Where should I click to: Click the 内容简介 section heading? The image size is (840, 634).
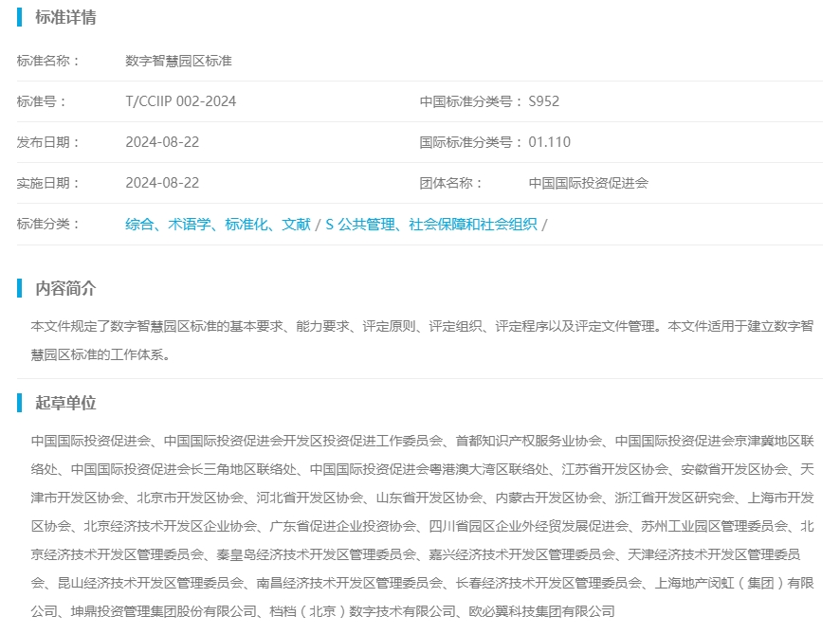tap(64, 289)
